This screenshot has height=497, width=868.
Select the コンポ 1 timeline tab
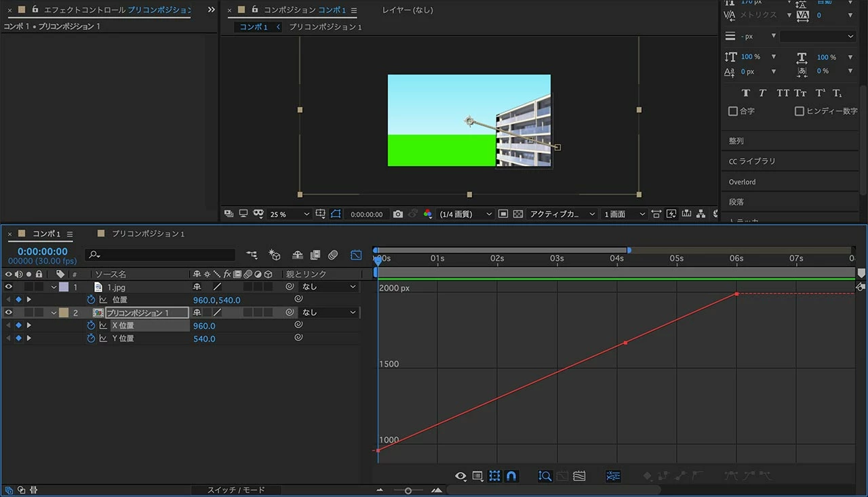tap(47, 234)
